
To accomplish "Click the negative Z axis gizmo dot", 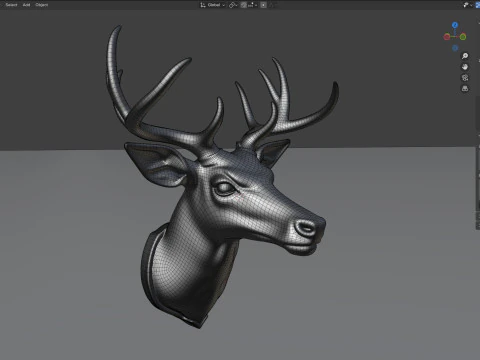I will pos(455,48).
